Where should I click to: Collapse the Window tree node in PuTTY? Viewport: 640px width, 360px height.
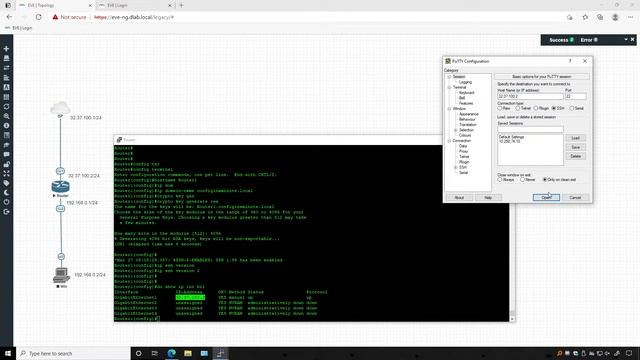(449, 109)
